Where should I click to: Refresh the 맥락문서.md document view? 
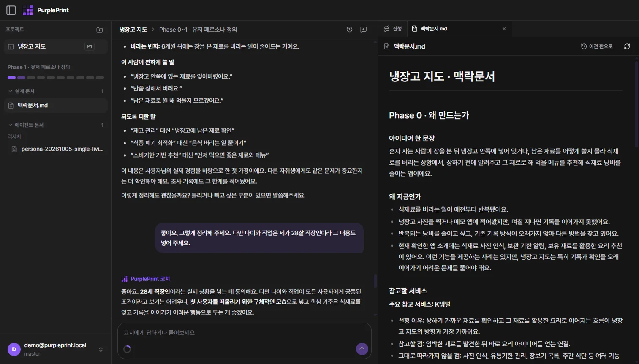[x=627, y=46]
